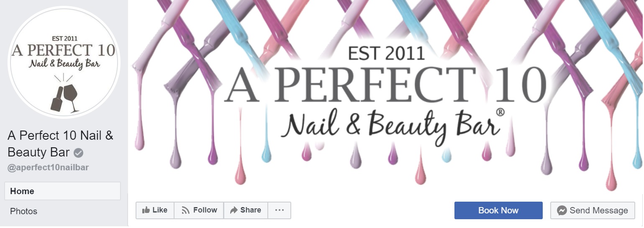Click the Send Message button text

point(598,210)
